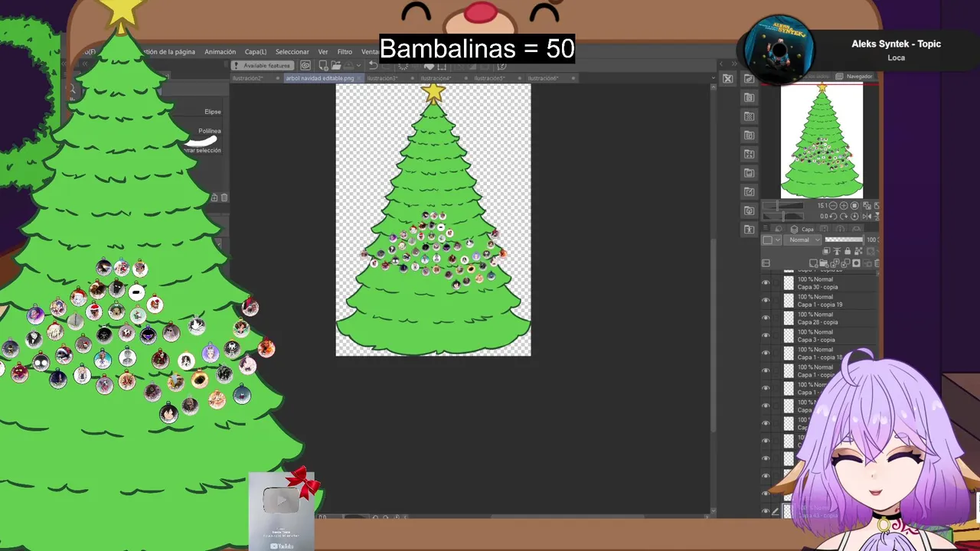This screenshot has width=980, height=551.
Task: Click the New document toolbar icon
Action: pos(323,65)
